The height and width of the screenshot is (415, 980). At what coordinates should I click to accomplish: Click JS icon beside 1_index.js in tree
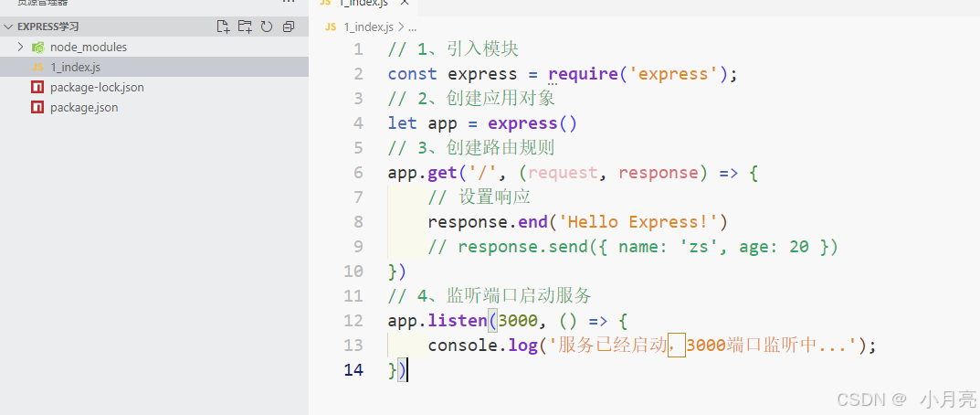(37, 67)
